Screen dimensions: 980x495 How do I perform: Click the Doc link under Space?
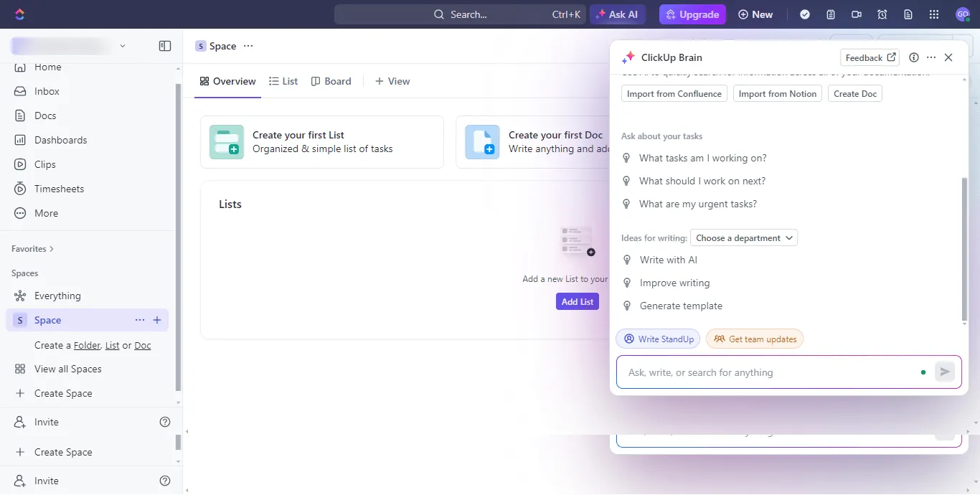click(143, 345)
